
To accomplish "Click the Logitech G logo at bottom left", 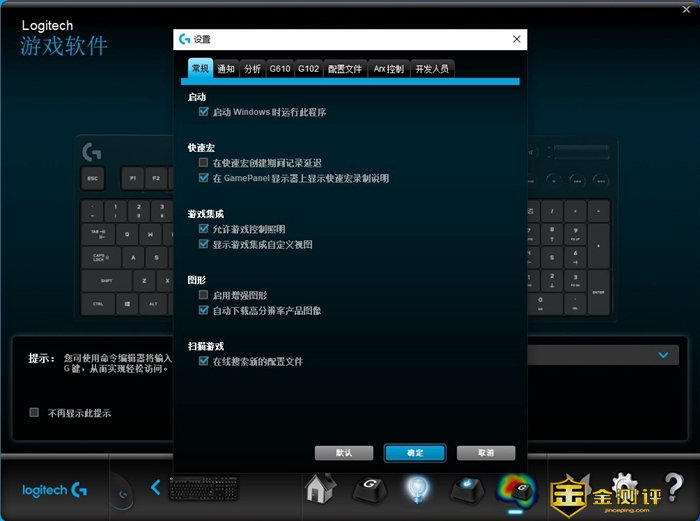I will 55,490.
